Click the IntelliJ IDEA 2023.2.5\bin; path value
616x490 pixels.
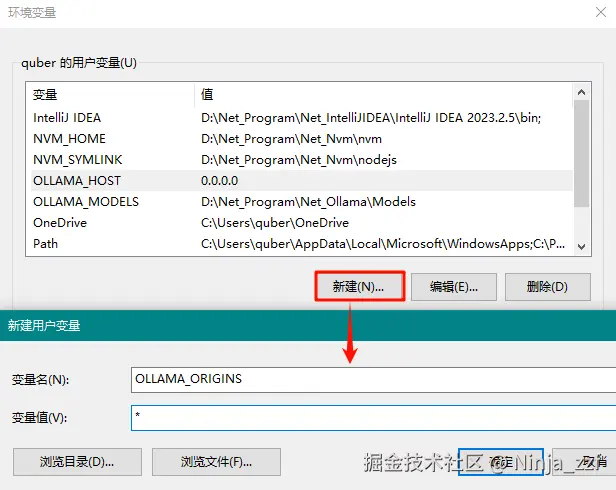(x=371, y=118)
